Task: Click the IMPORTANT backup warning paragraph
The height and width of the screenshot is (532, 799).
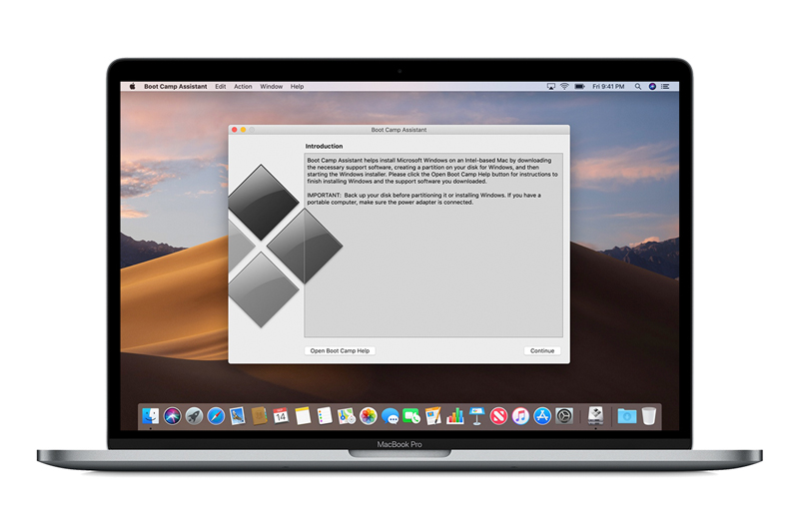Action: point(423,199)
